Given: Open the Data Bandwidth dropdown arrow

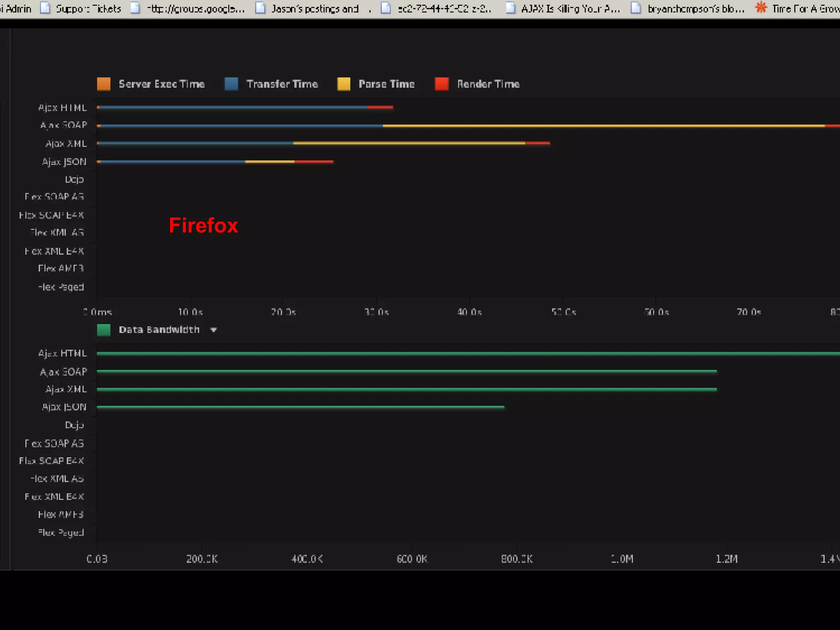Looking at the screenshot, I should point(213,330).
